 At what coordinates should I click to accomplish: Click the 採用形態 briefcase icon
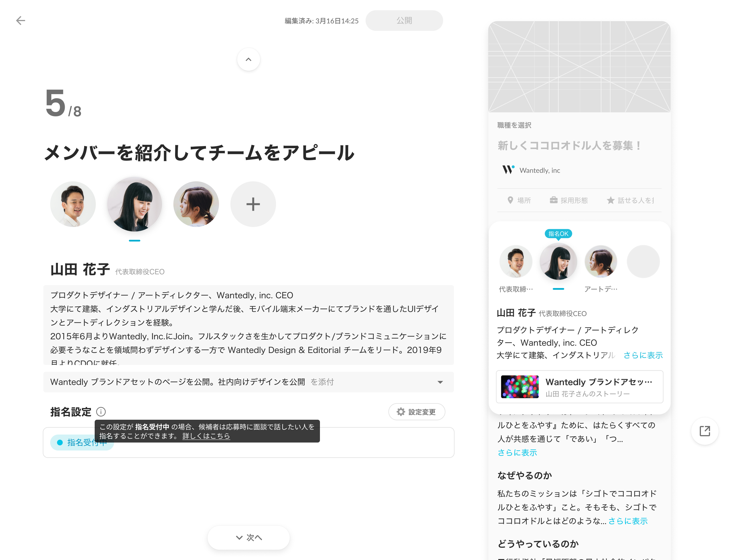(553, 200)
